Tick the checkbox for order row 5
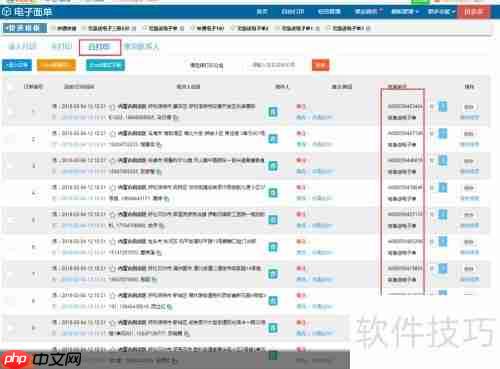500x369 pixels. tap(11, 220)
